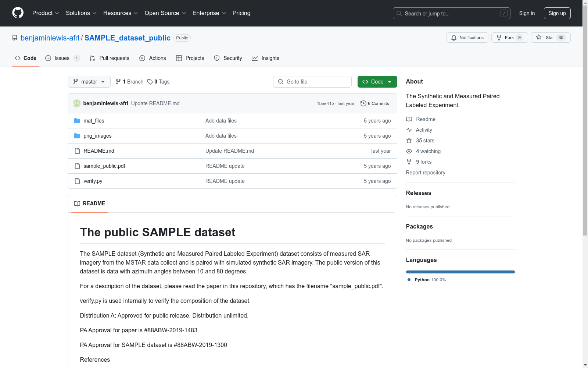The width and height of the screenshot is (588, 368).
Task: Select the README tab in file viewer
Action: [90, 204]
